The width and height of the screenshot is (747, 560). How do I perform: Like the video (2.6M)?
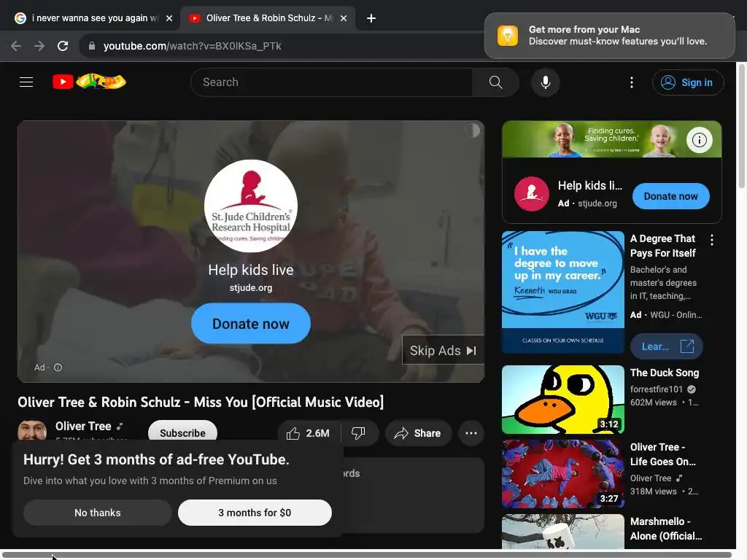[x=309, y=433]
